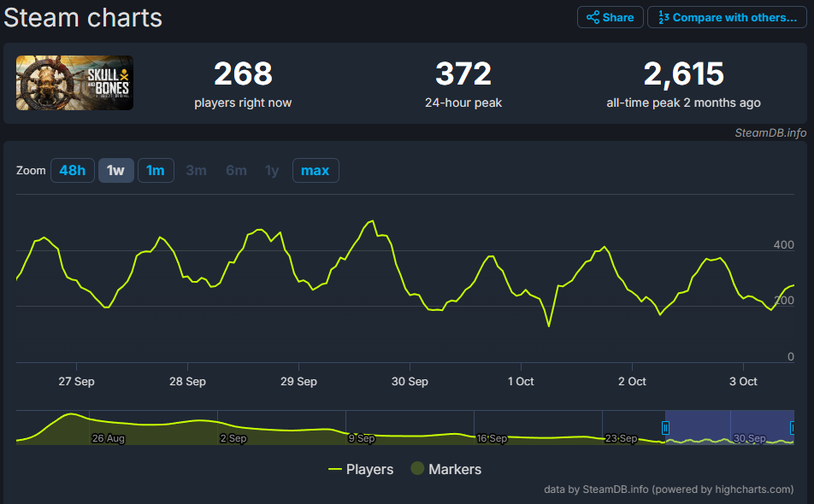Click the yellow line marker beside Players
This screenshot has width=814, height=504.
pyautogui.click(x=335, y=469)
